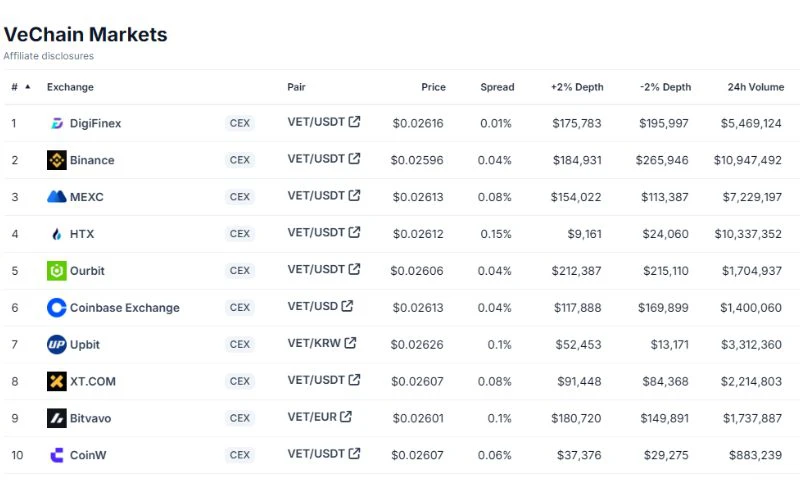The height and width of the screenshot is (500, 800).
Task: Select -2% depth value $84,368
Action: pos(665,381)
